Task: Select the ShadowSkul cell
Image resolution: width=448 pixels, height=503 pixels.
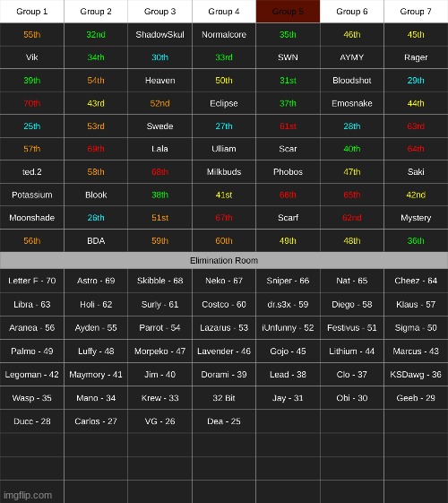Action: [159, 34]
